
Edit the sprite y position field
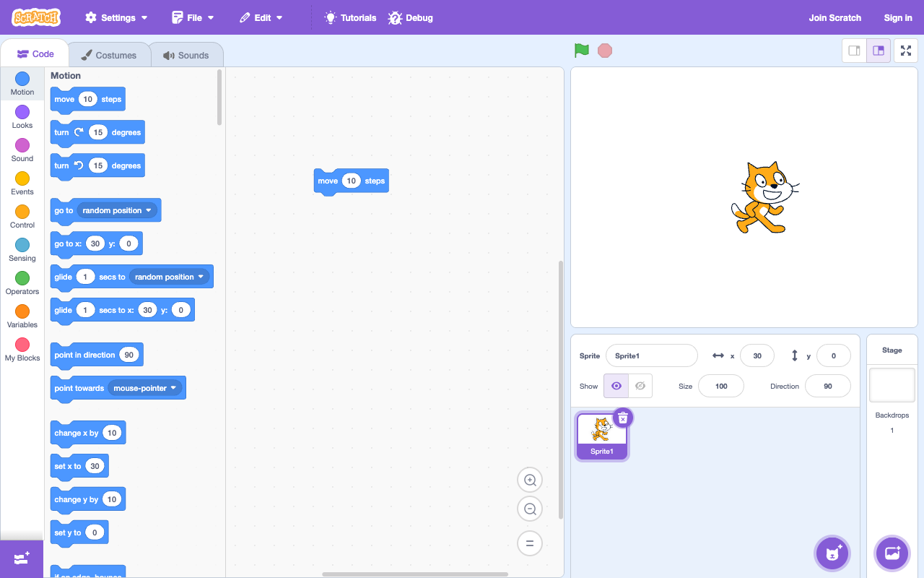(834, 355)
